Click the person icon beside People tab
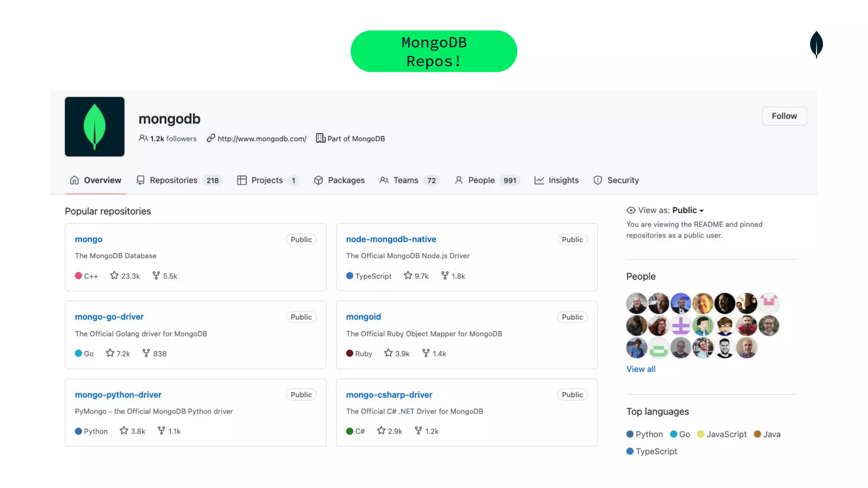Screen dimensions: 868x488 tap(459, 180)
